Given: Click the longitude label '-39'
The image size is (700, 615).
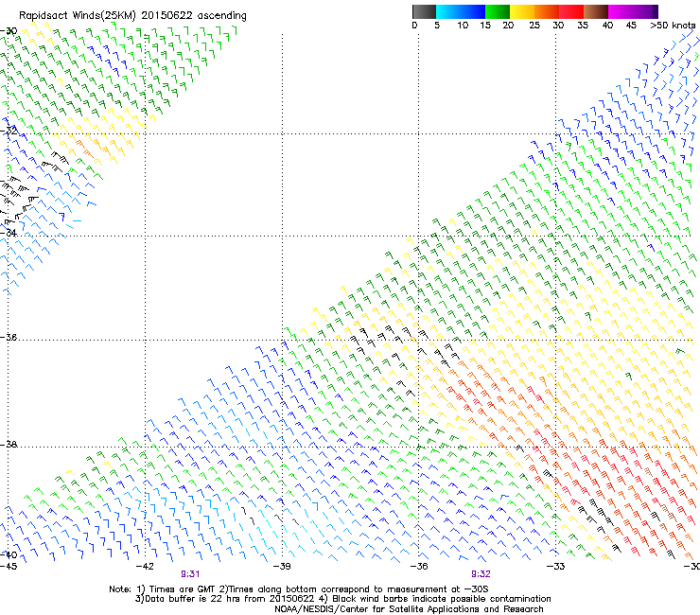Looking at the screenshot, I should click(x=282, y=567).
